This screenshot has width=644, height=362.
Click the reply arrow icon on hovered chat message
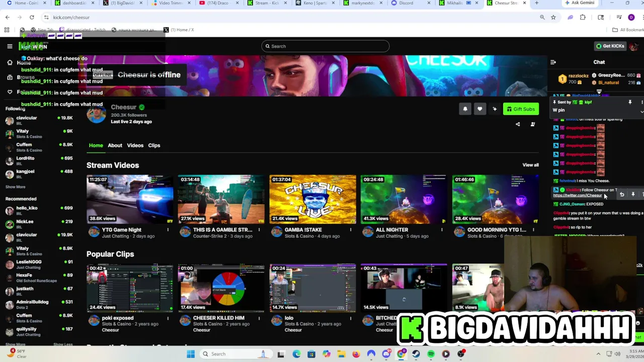[x=622, y=195]
